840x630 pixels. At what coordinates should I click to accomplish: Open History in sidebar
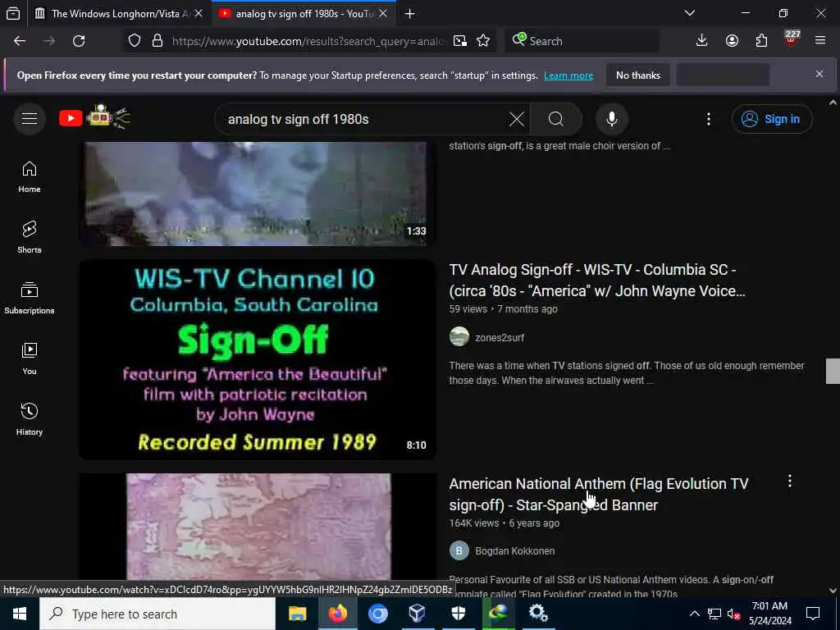[x=30, y=419]
